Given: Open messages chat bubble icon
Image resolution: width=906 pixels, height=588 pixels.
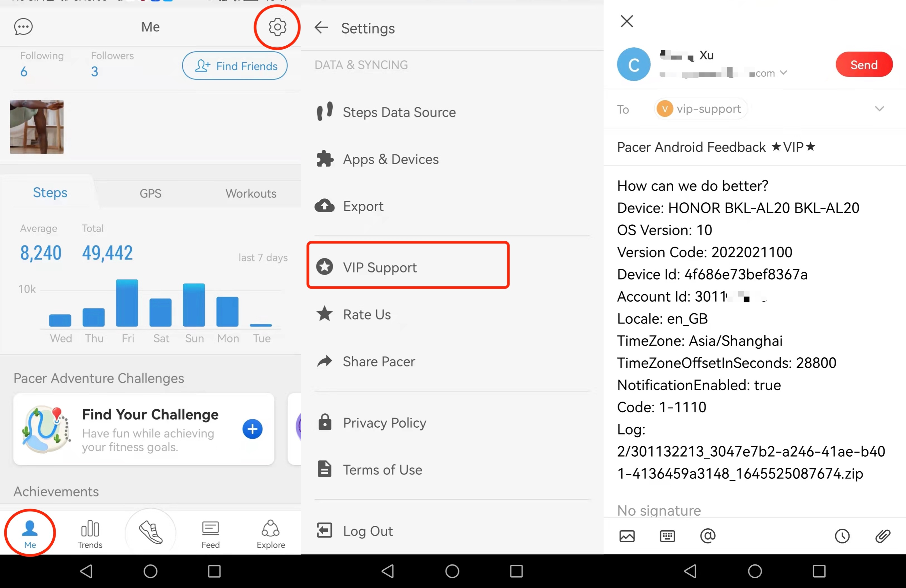Looking at the screenshot, I should [23, 27].
